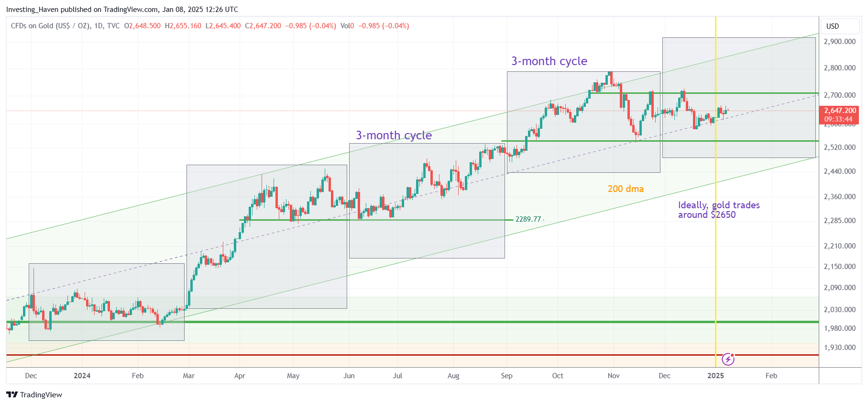
Task: Click the C2,647.200 close value
Action: click(263, 26)
